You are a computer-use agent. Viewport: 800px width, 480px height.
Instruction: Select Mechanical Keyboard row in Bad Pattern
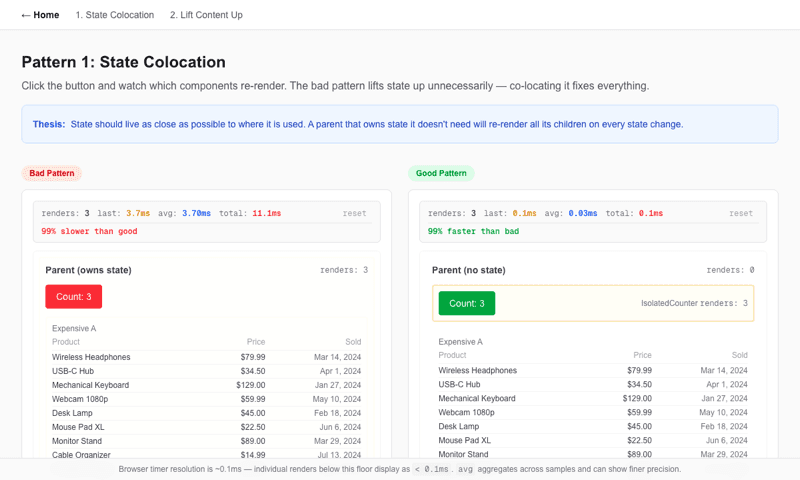206,385
